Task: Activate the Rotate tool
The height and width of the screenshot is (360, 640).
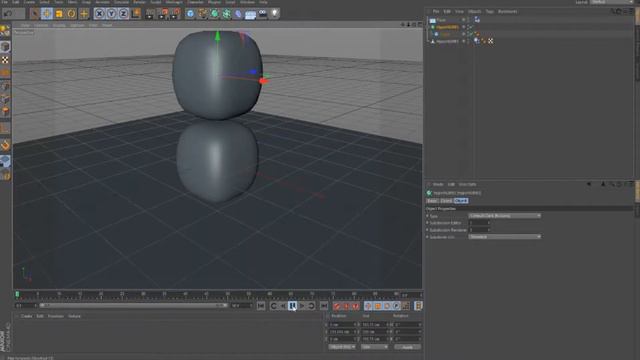Action: tap(71, 14)
